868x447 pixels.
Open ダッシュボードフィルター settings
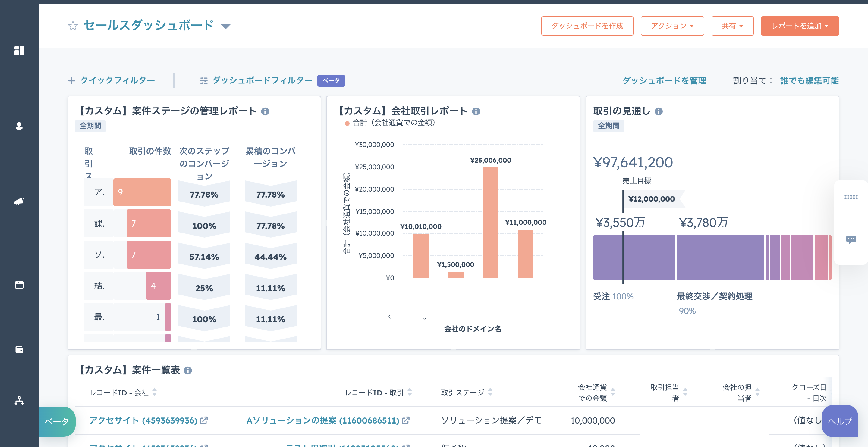pyautogui.click(x=256, y=80)
